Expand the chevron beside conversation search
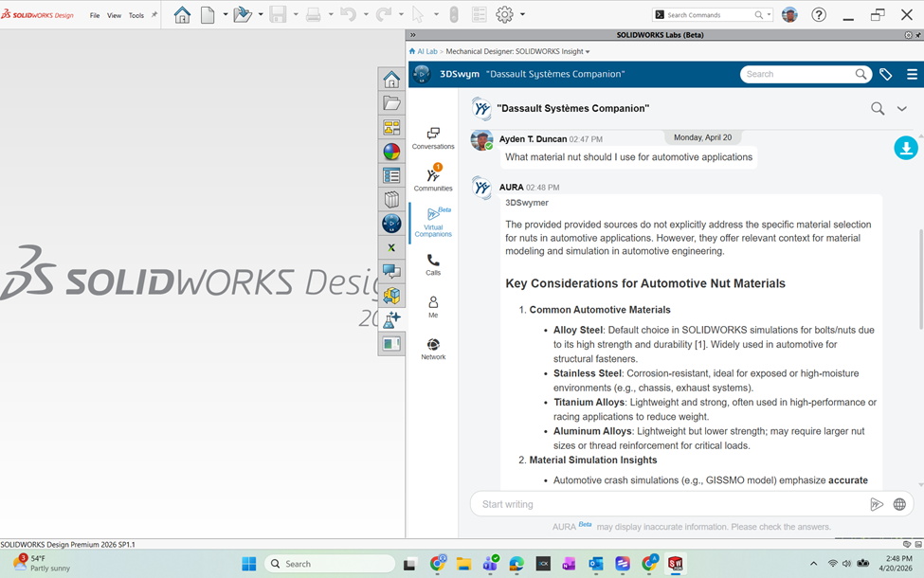 coord(902,109)
